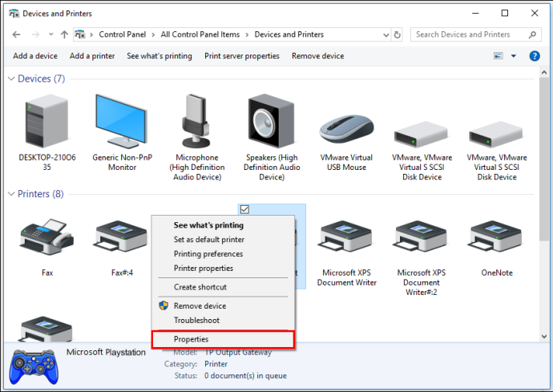This screenshot has width=553, height=392.
Task: Uncheck the selected printer's checkbox
Action: [x=244, y=209]
